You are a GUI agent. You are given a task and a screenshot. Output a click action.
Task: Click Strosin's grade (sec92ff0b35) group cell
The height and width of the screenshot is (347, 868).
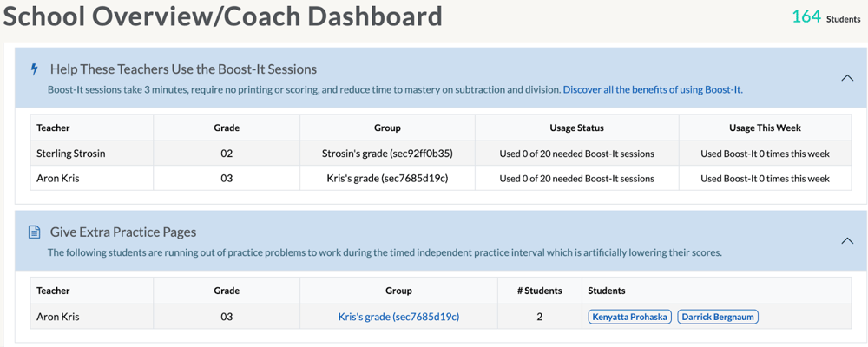point(387,154)
